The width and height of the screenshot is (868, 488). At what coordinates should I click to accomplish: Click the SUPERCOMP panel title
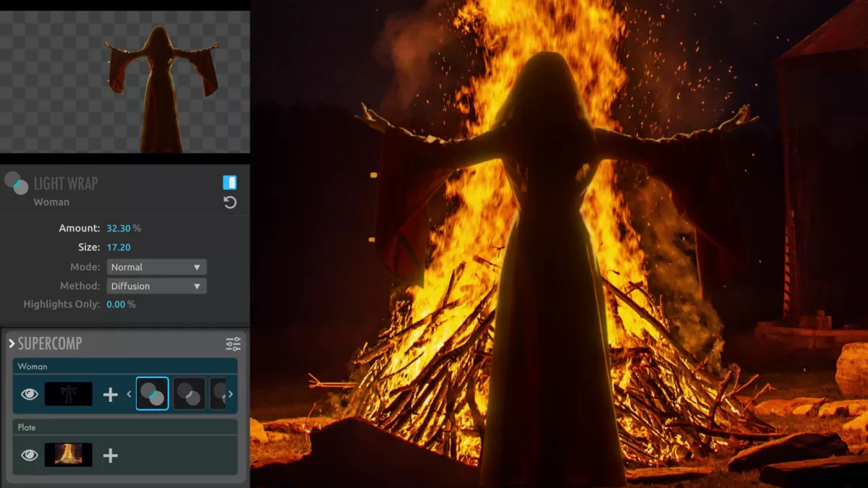(50, 343)
